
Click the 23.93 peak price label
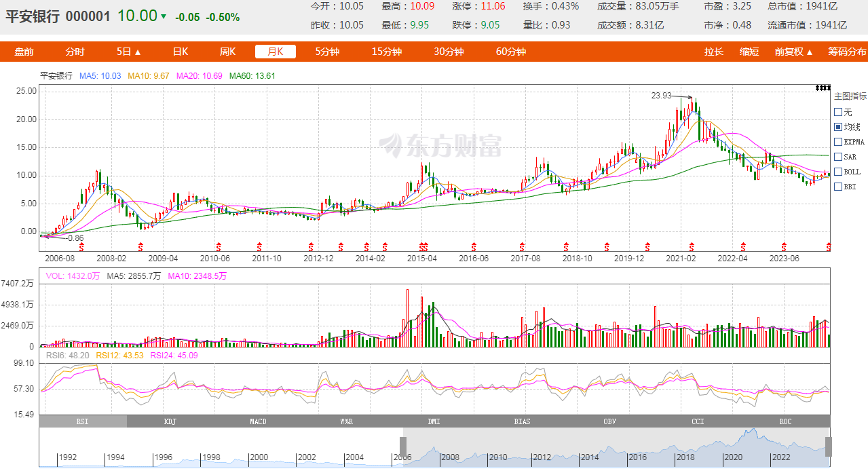[661, 96]
